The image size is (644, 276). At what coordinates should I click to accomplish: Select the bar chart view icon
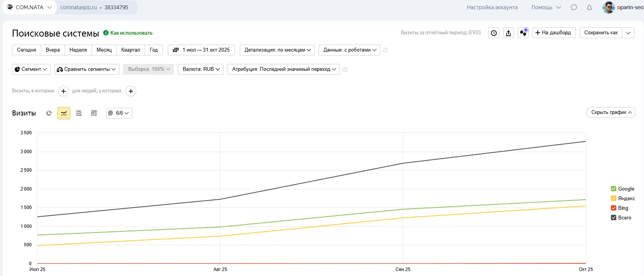[x=94, y=113]
